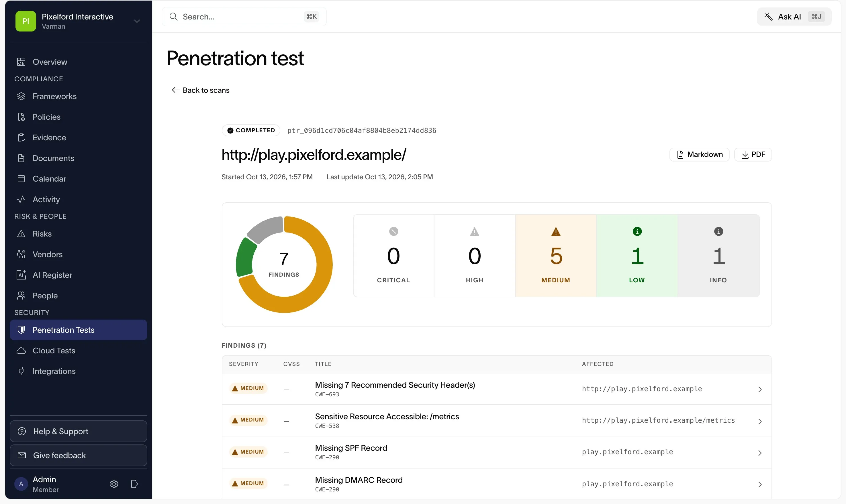Download report as PDF
Image resolution: width=846 pixels, height=504 pixels.
pos(753,155)
